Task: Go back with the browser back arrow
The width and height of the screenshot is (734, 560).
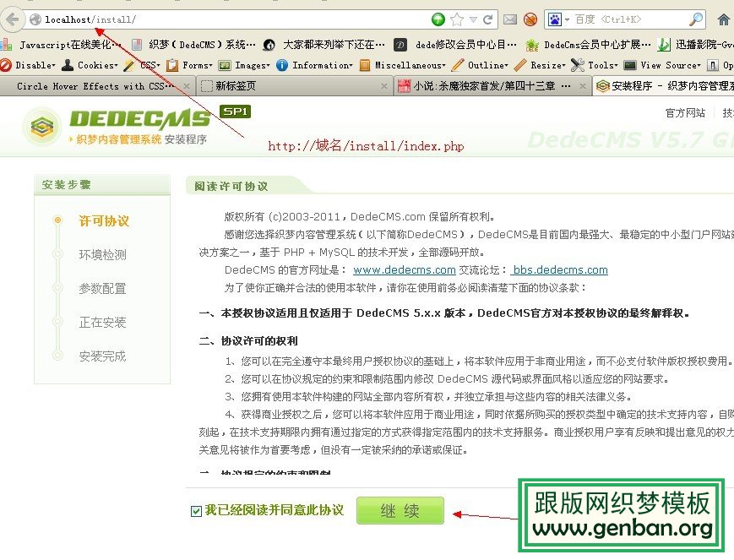Action: tap(11, 19)
